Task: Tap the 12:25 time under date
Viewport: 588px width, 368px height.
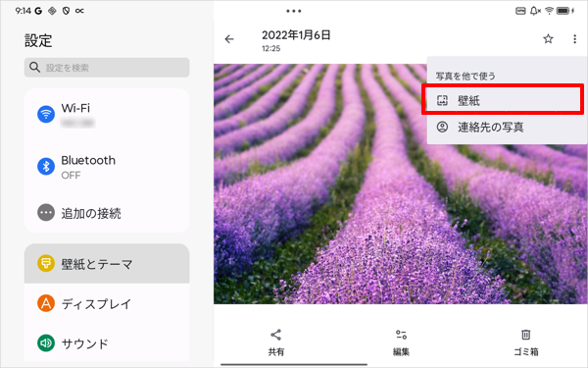Action: (270, 48)
